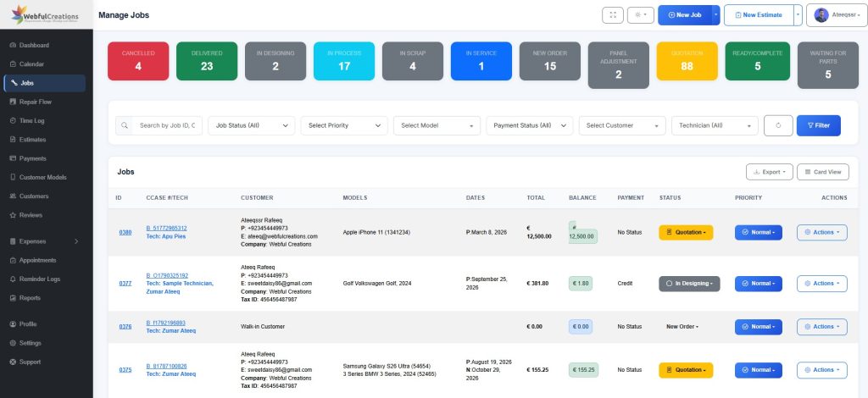Select Jobs in the sidebar

(44, 83)
